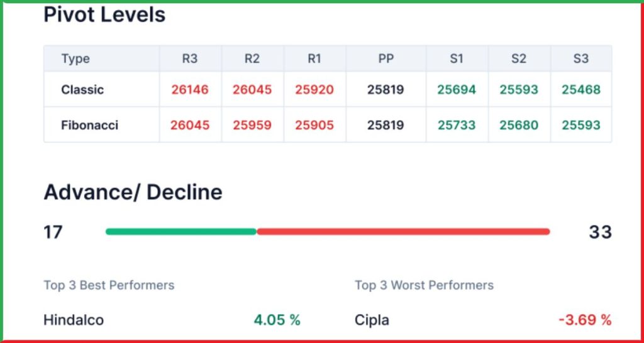This screenshot has height=343, width=644.
Task: Click Fibonacci S1 value 25733
Action: click(x=457, y=125)
